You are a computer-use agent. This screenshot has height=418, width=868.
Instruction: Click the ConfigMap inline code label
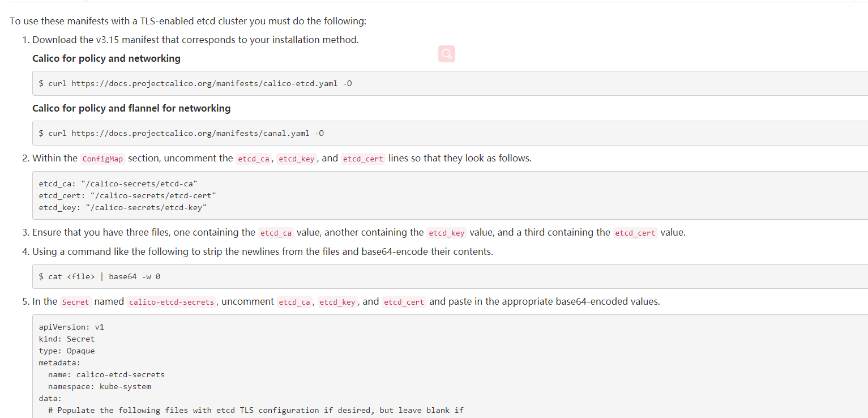tap(102, 159)
